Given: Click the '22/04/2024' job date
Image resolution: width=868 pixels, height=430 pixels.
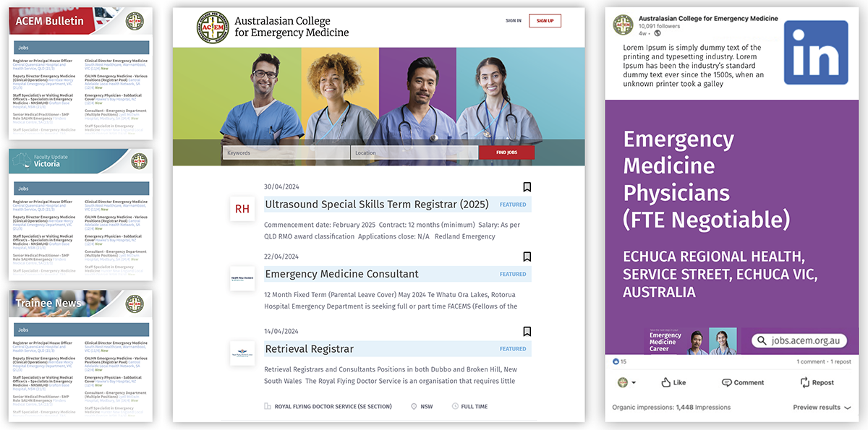Looking at the screenshot, I should [281, 257].
